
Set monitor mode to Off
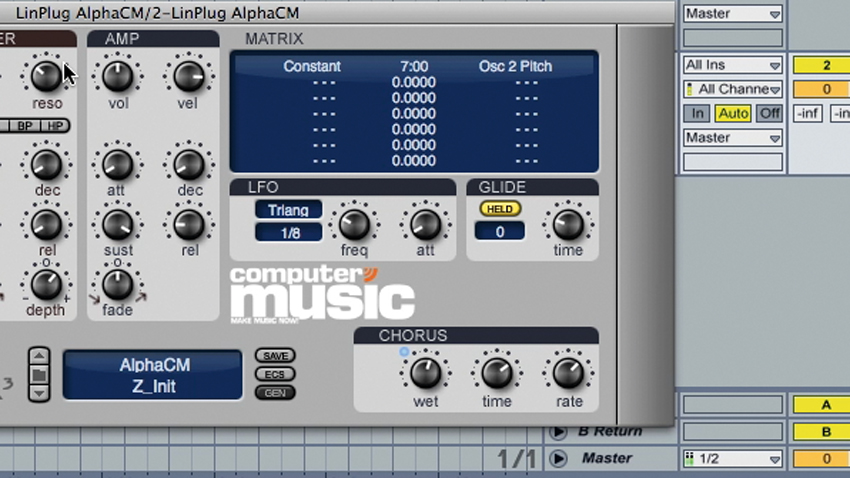click(769, 113)
